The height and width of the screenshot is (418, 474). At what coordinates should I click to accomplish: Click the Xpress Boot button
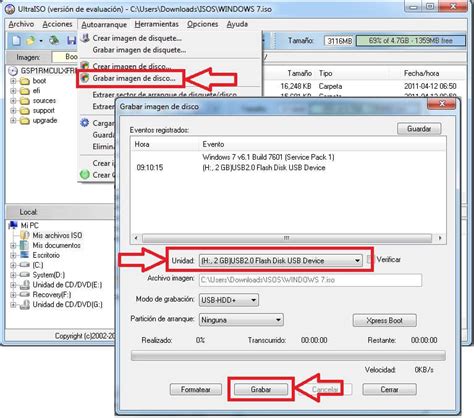(384, 321)
